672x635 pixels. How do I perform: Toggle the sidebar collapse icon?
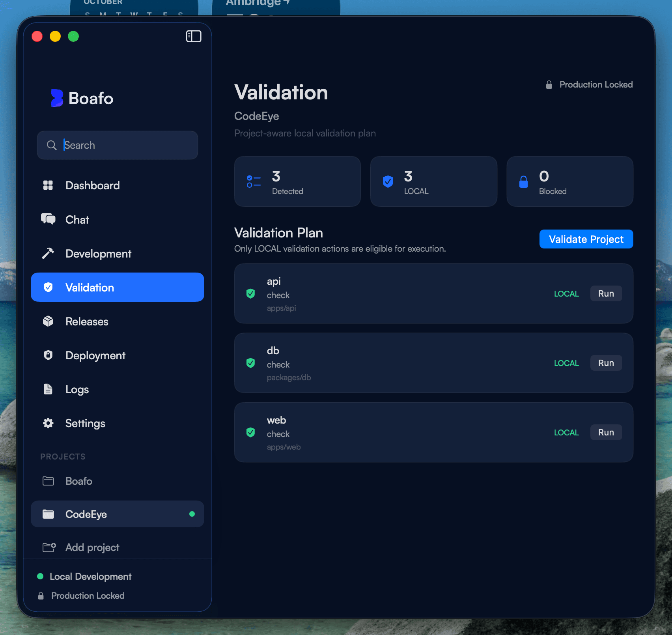[x=194, y=36]
